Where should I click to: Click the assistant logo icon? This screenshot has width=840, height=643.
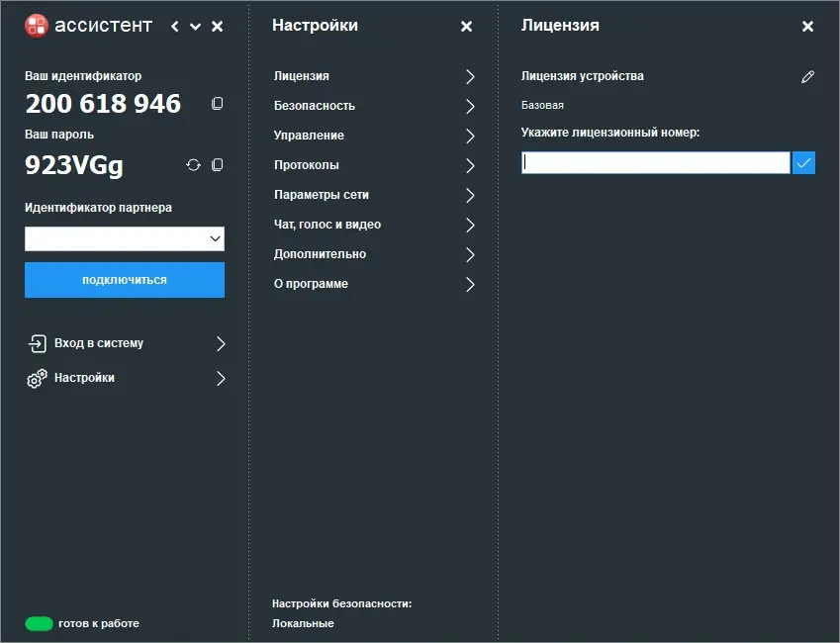(38, 25)
